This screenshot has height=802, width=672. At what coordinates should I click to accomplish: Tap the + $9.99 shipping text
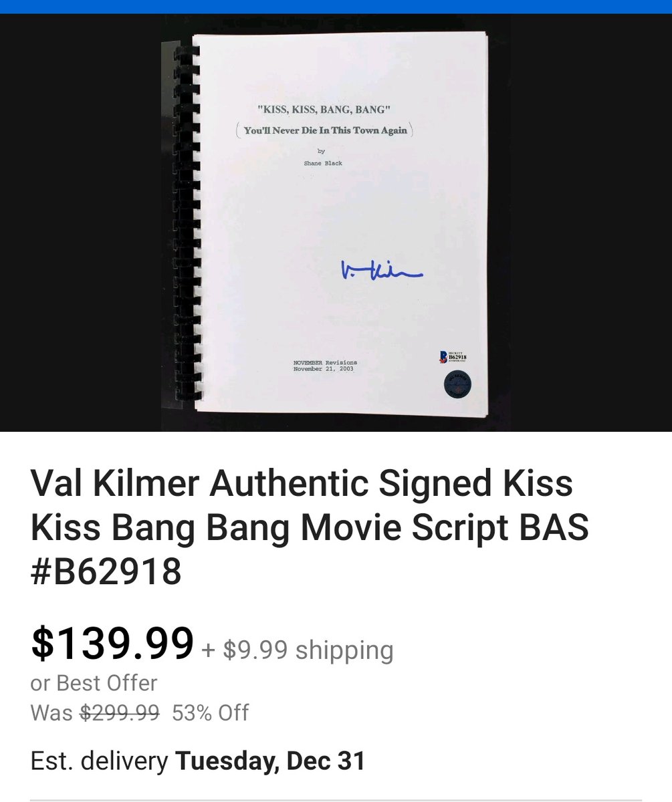pyautogui.click(x=298, y=649)
